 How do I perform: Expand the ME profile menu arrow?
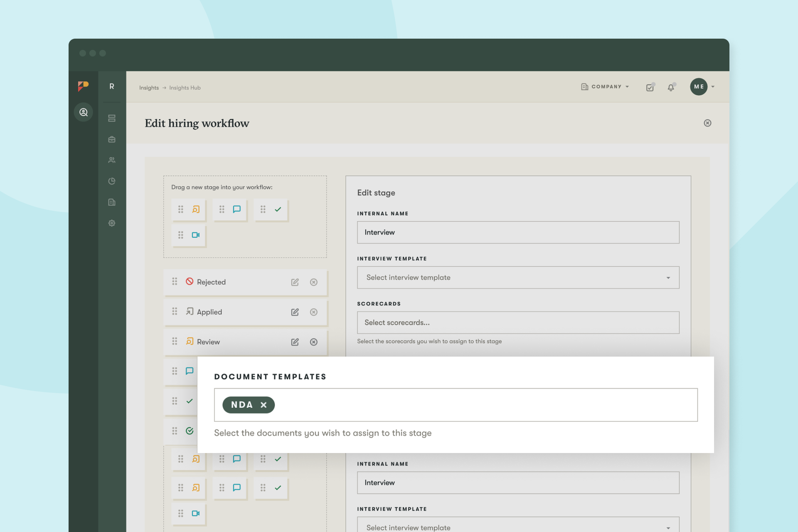[x=713, y=87]
